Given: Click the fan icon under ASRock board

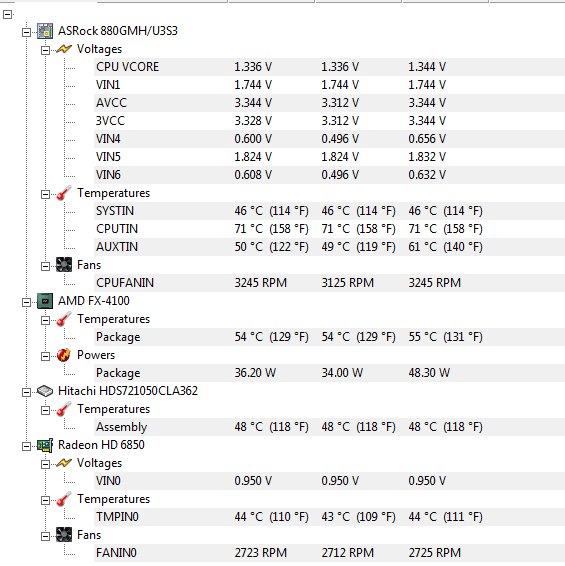Looking at the screenshot, I should point(64,265).
